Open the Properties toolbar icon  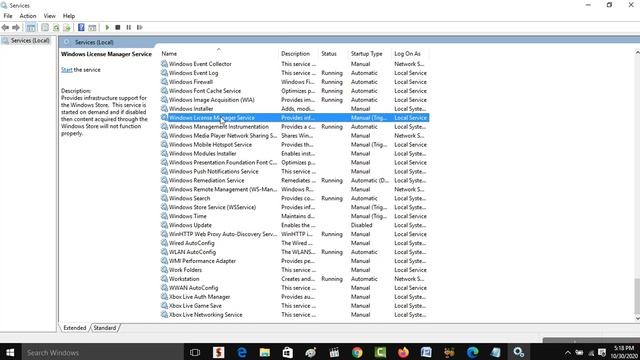coord(45,27)
